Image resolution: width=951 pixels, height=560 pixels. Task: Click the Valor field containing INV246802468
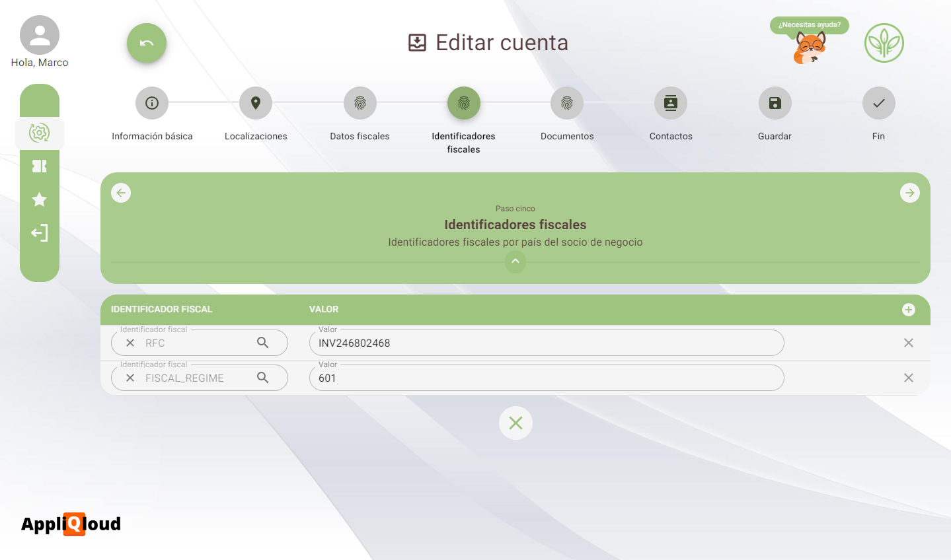pyautogui.click(x=546, y=343)
